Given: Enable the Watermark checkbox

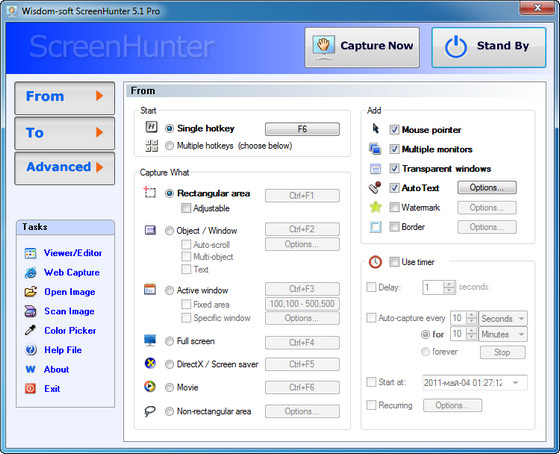Looking at the screenshot, I should coord(394,207).
